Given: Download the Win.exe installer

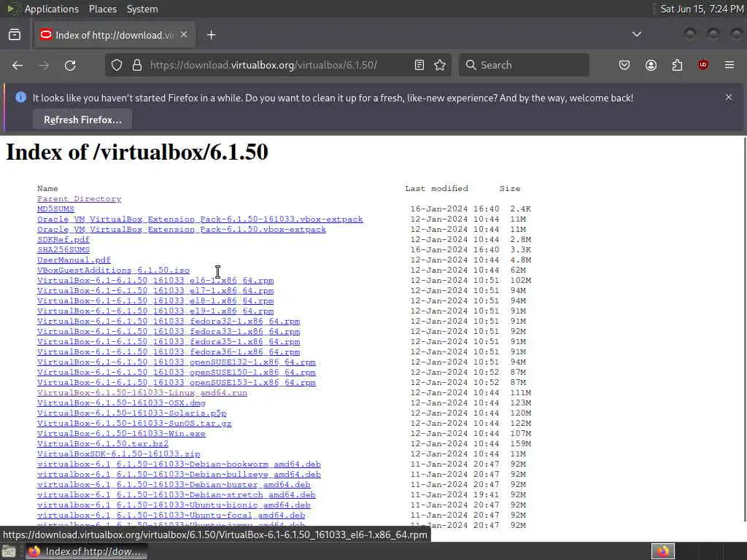Looking at the screenshot, I should [121, 433].
